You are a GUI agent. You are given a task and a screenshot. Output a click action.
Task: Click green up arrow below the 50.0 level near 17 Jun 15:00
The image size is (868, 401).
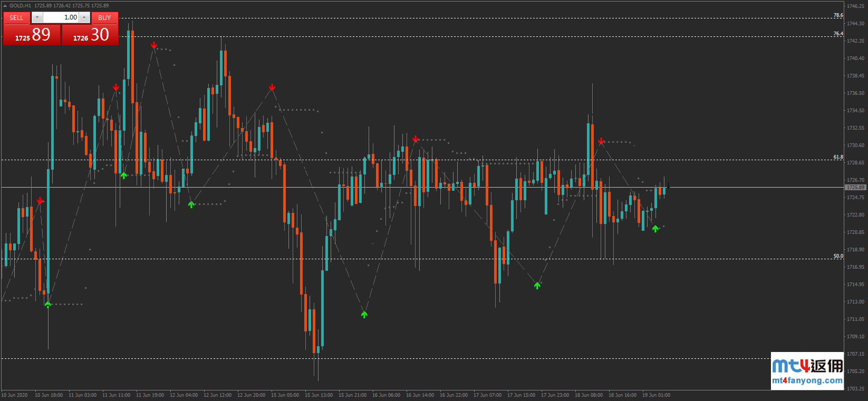[537, 286]
